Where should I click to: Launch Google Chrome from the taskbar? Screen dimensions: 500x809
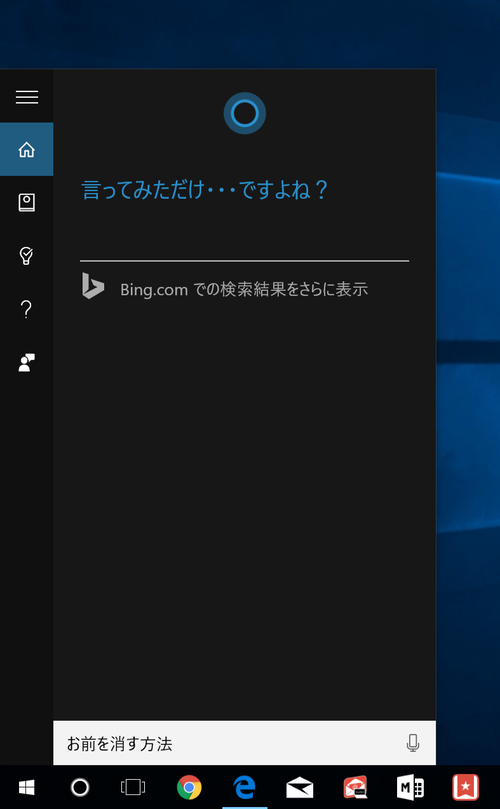click(x=189, y=787)
